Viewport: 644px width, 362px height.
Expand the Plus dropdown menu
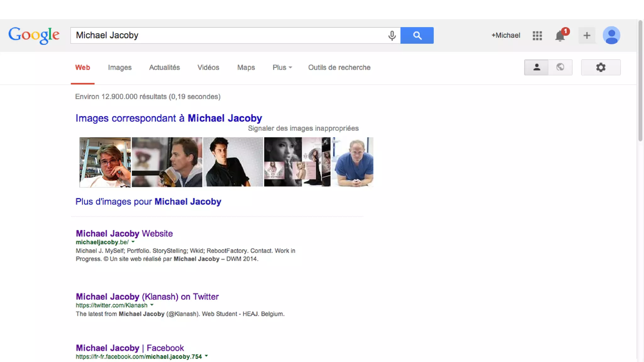pos(282,68)
